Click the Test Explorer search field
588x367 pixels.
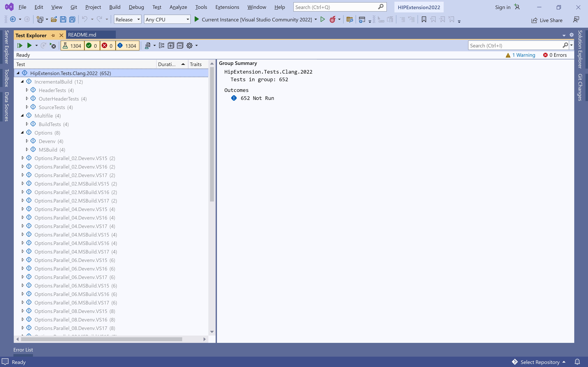[x=514, y=46]
